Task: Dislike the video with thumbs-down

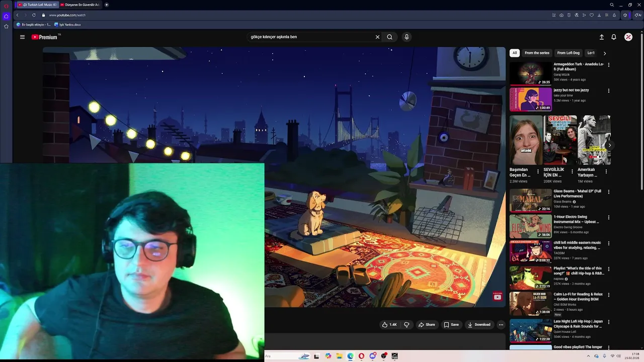Action: (407, 325)
